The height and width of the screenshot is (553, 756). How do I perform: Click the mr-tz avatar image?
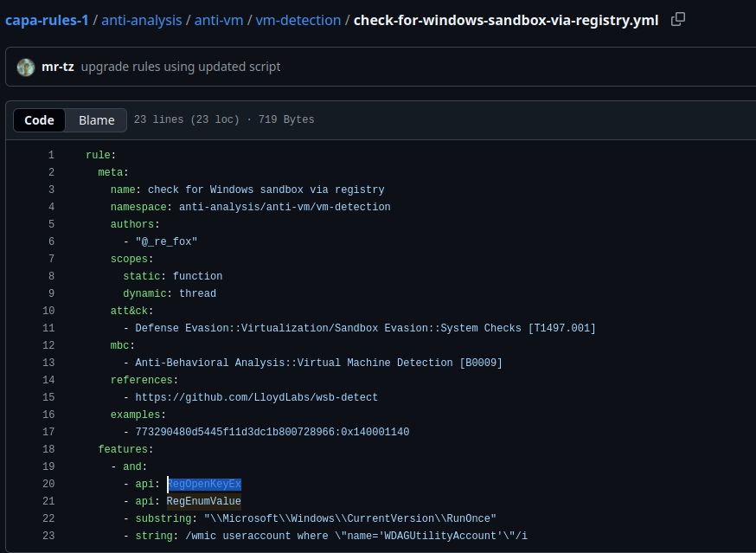tap(26, 67)
